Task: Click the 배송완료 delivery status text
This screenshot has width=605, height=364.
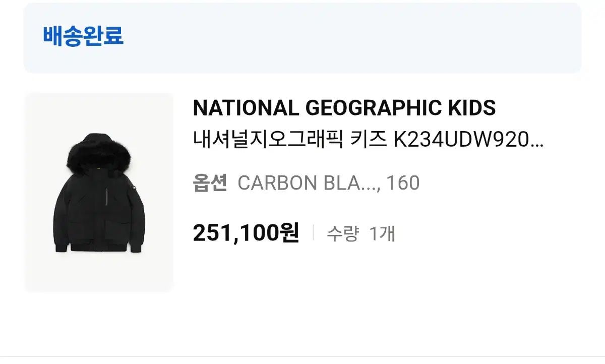Action: (x=83, y=36)
